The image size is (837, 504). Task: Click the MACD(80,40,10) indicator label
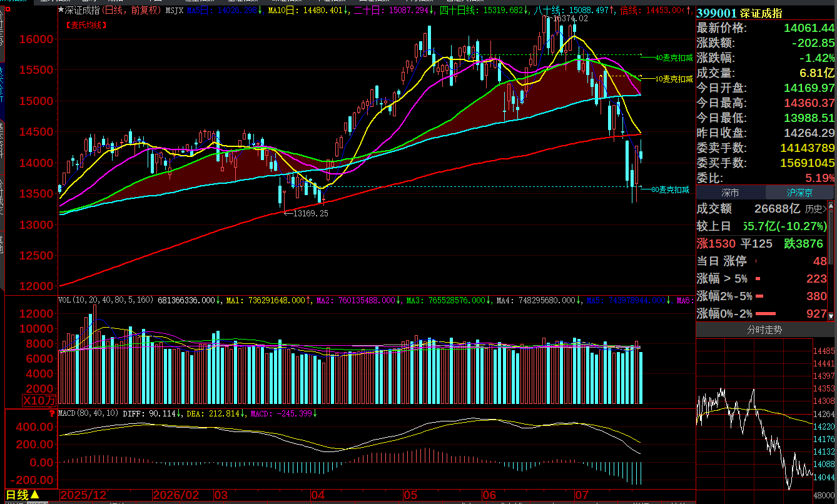(x=88, y=413)
